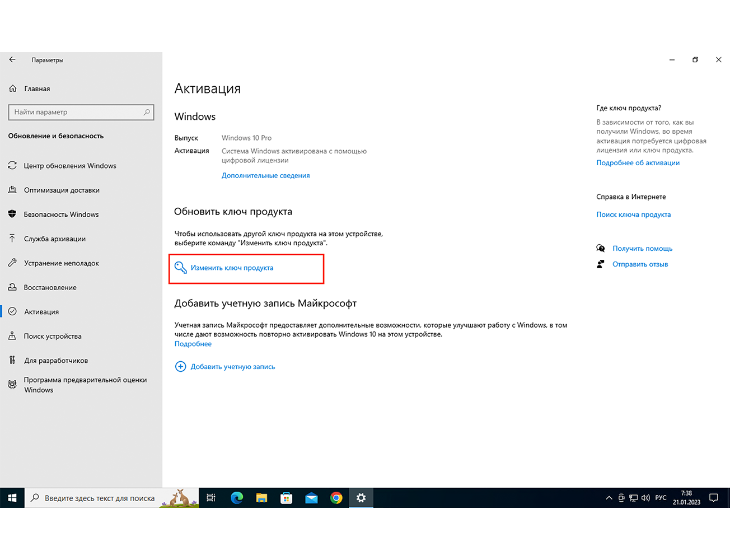Click the magnifier icon in Найти параметр box
Image resolution: width=730 pixels, height=560 pixels.
147,112
